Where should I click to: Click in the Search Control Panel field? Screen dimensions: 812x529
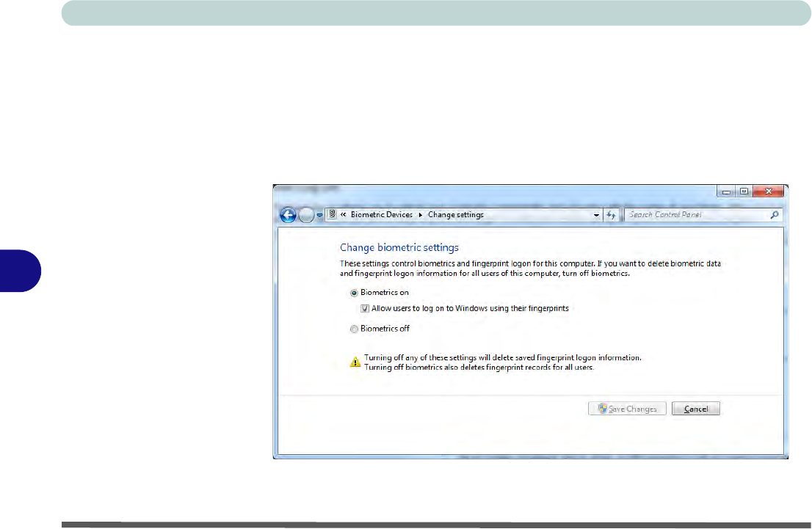pos(694,215)
